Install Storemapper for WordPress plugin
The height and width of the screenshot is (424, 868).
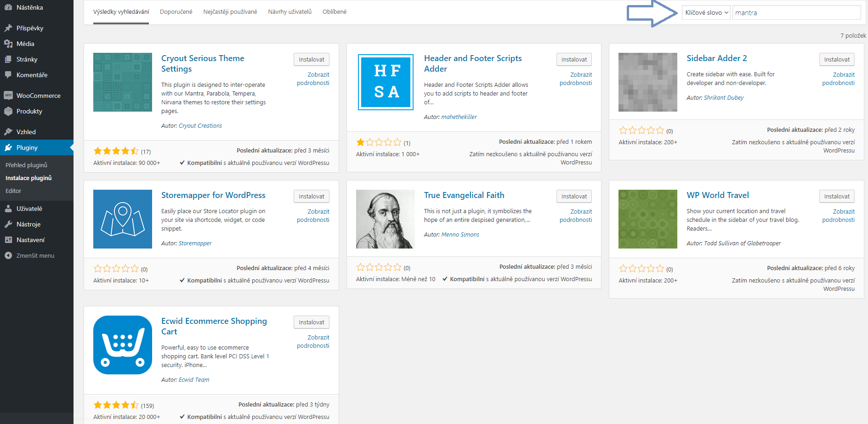[312, 196]
